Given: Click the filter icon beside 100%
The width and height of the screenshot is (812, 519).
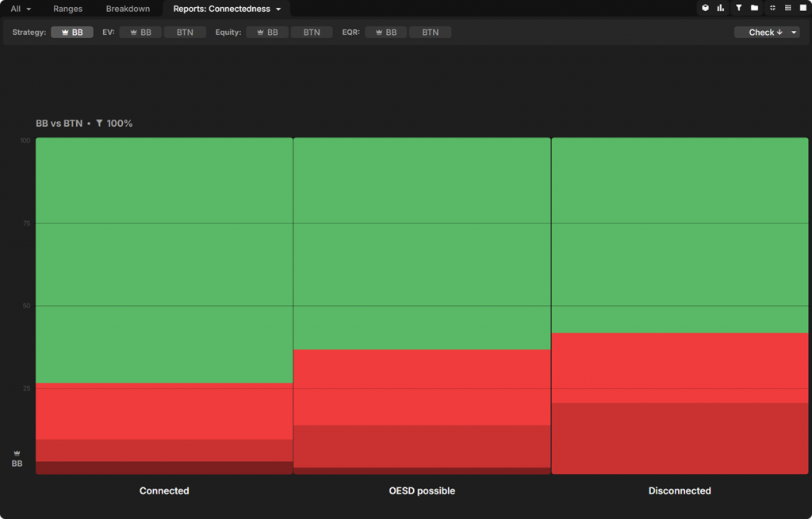Looking at the screenshot, I should pyautogui.click(x=99, y=124).
